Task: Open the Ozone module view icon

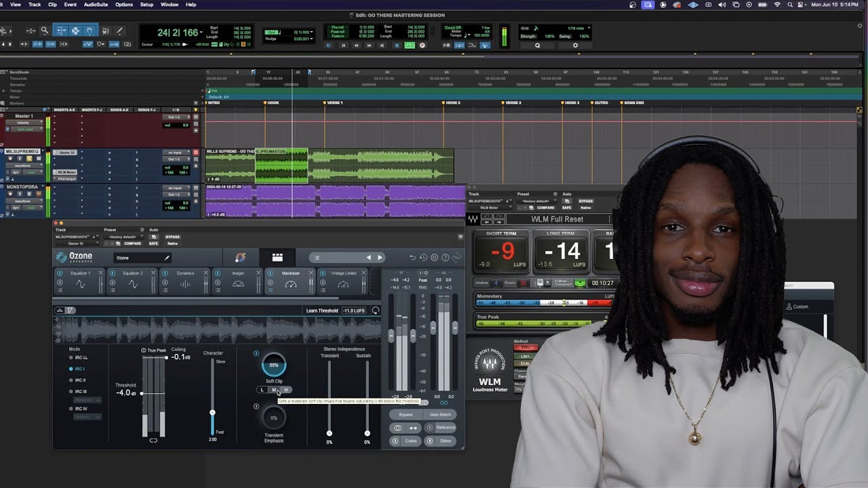Action: (277, 258)
